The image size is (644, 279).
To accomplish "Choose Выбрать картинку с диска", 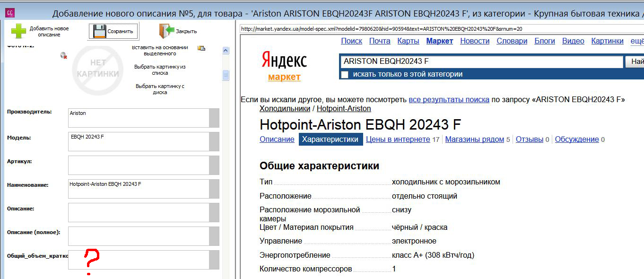I will pyautogui.click(x=160, y=89).
